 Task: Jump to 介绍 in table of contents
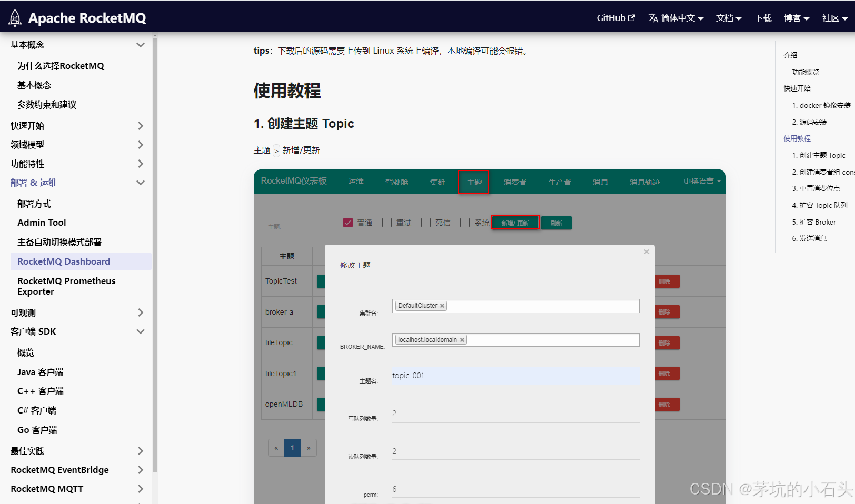[790, 55]
